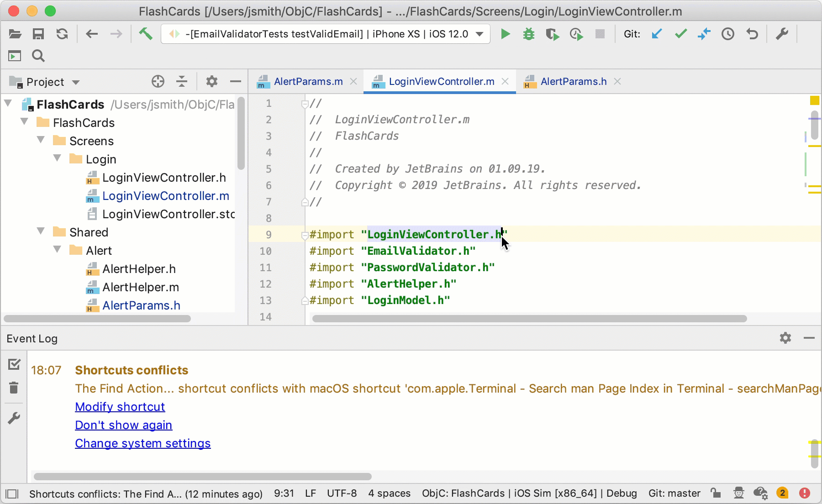Build project with the hammer icon
822x504 pixels.
[x=146, y=34]
